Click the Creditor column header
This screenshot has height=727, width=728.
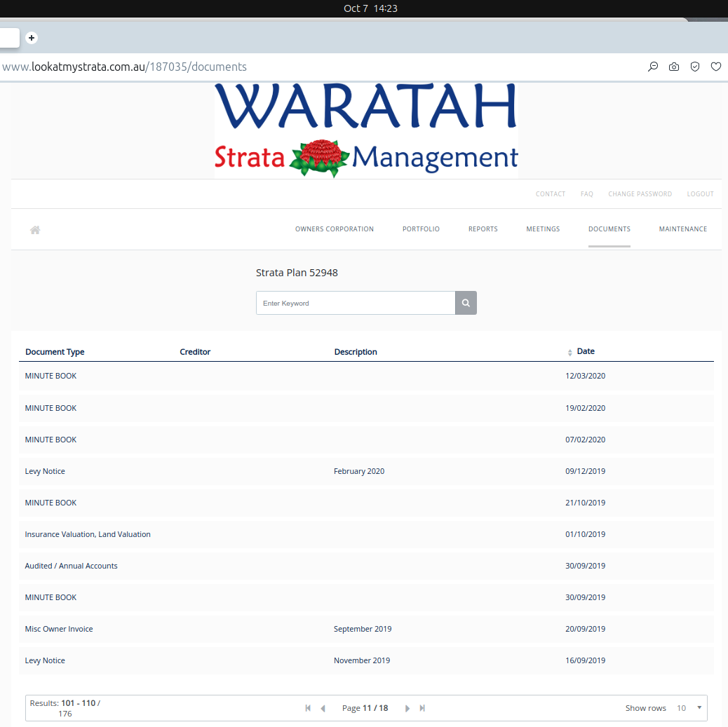(x=195, y=352)
